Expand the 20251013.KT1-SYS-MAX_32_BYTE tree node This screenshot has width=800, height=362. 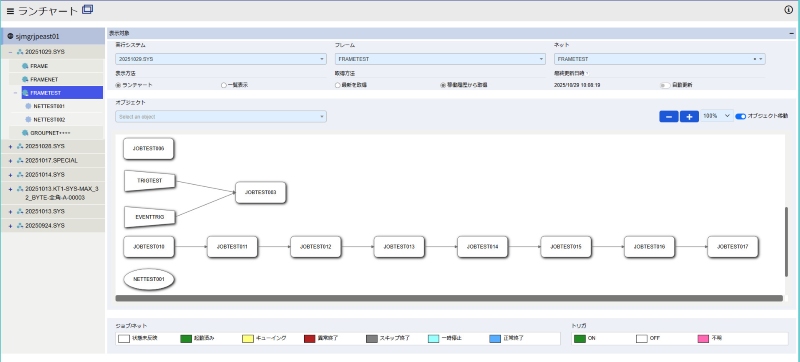pos(10,189)
